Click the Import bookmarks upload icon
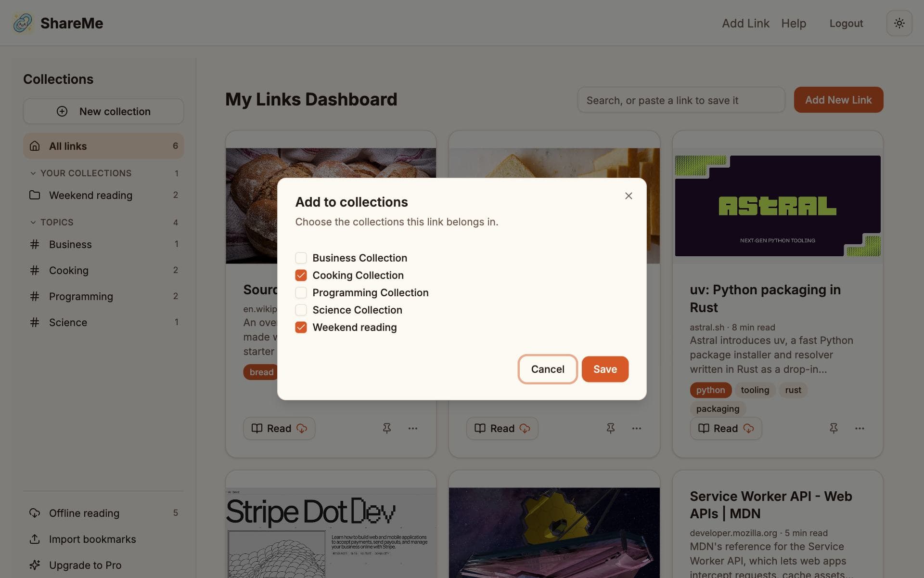 coord(35,539)
